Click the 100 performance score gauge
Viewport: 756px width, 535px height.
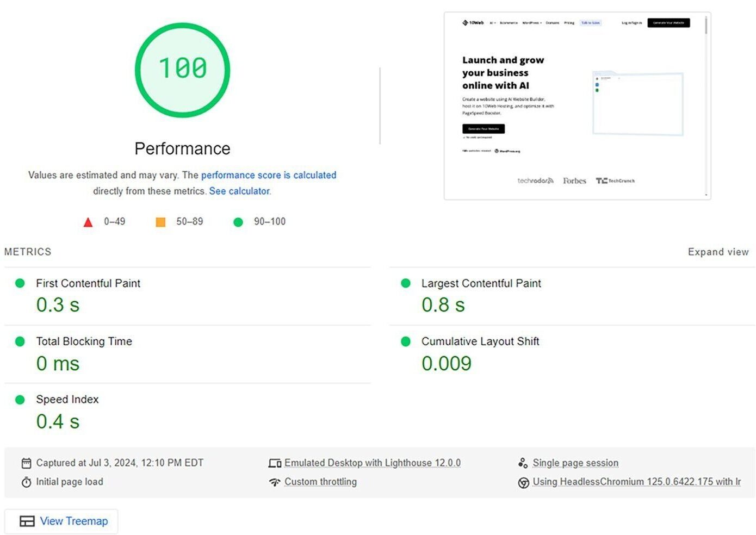point(183,70)
